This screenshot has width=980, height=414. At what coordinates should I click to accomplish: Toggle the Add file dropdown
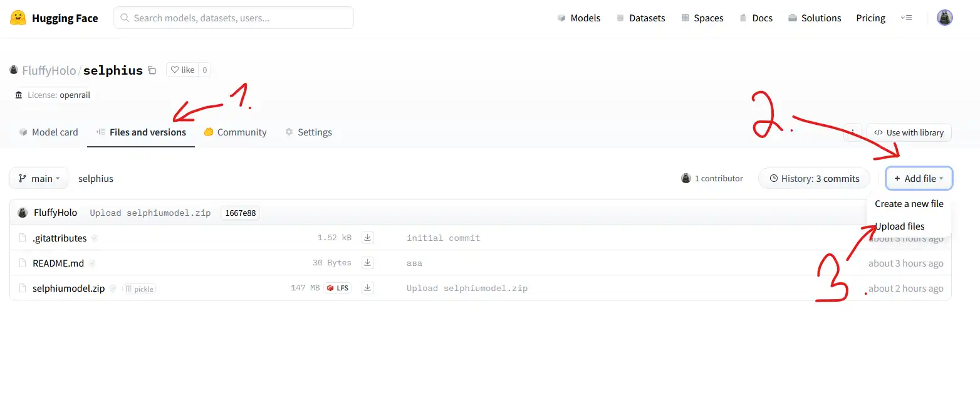[919, 178]
